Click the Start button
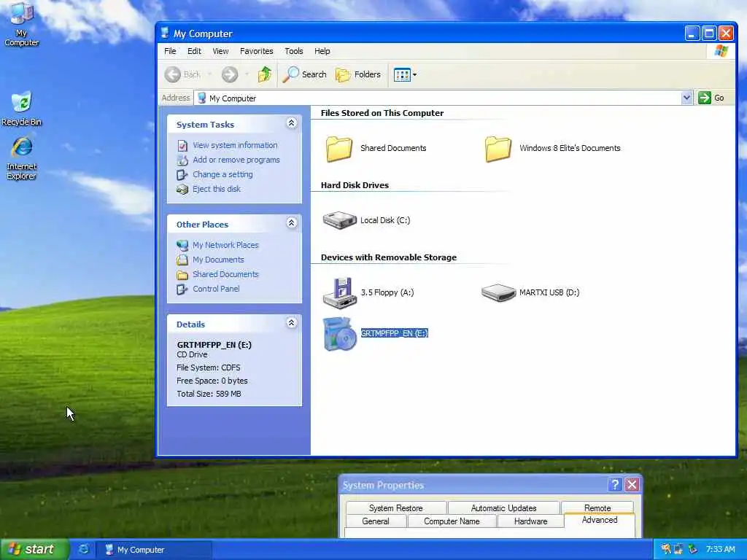This screenshot has width=747, height=560. tap(34, 549)
